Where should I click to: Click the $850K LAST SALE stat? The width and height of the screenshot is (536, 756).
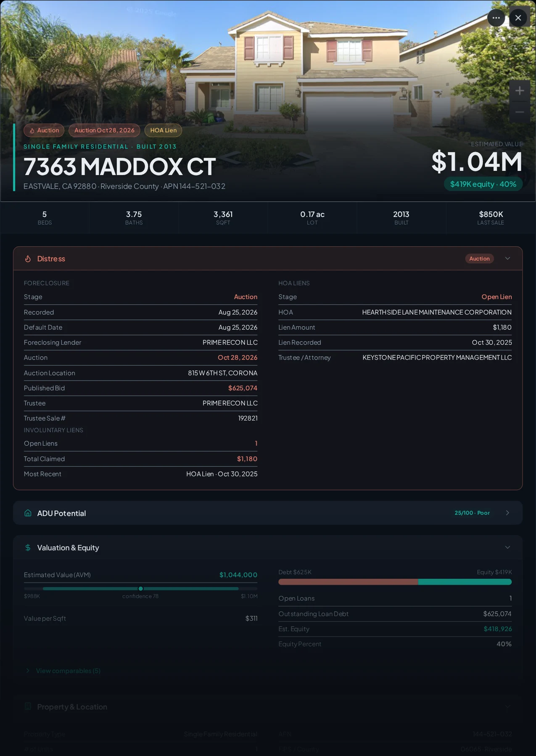pyautogui.click(x=491, y=218)
